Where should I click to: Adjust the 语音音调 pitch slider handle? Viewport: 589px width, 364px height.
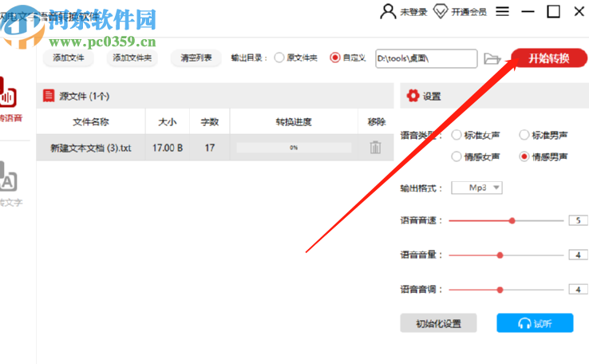500,290
